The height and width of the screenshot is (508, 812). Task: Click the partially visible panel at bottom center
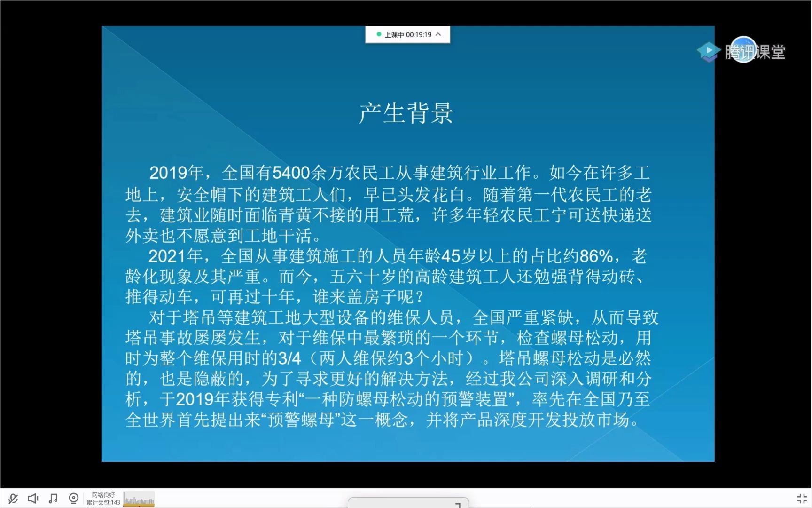point(408,502)
